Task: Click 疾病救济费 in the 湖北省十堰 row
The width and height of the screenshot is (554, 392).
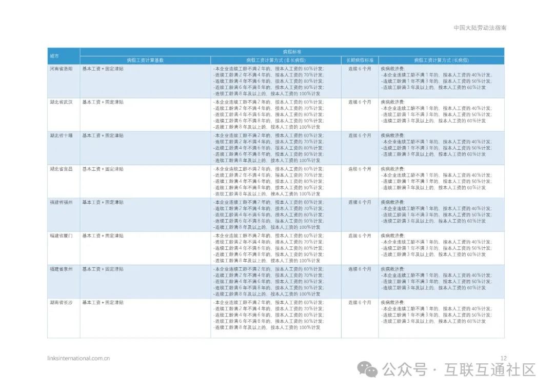Action: [x=392, y=136]
